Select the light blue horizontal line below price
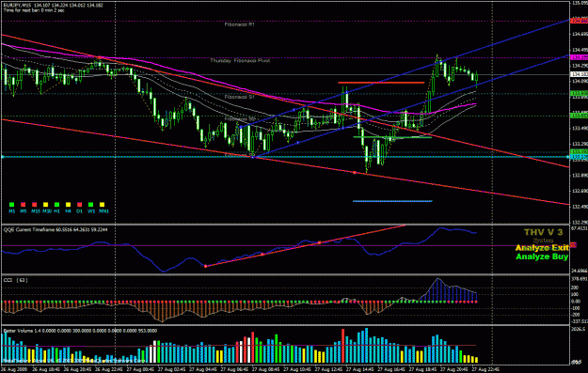The height and width of the screenshot is (373, 588). pos(392,201)
